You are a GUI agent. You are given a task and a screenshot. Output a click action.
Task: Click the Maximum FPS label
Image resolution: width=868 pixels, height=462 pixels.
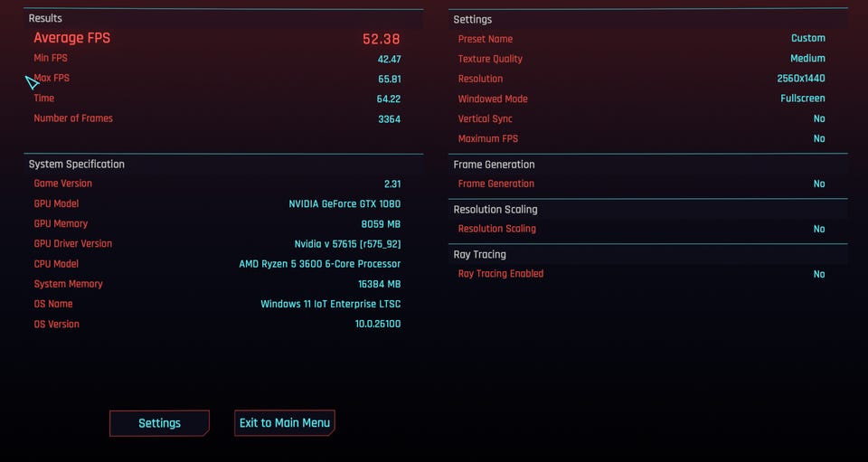coord(488,139)
